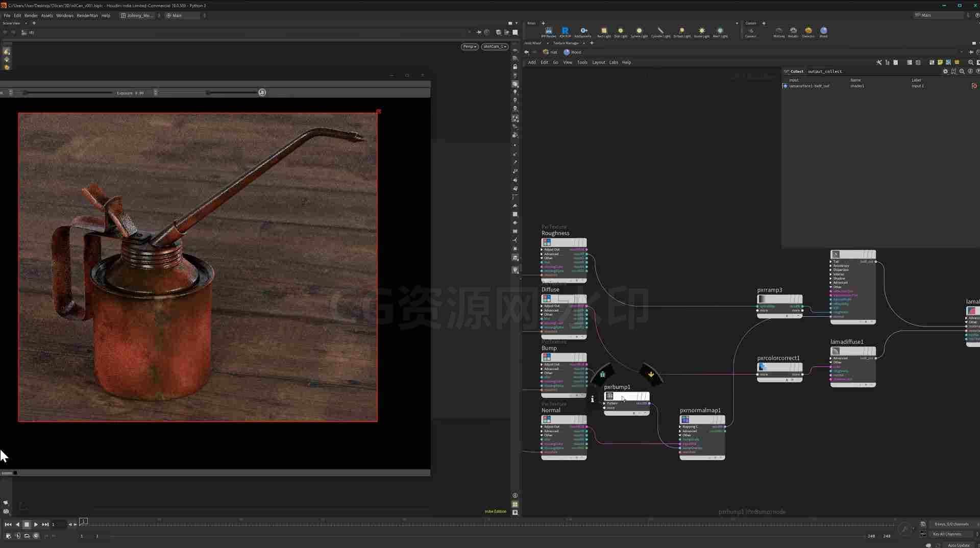The width and height of the screenshot is (980, 548).
Task: Click the Wood path breadcrumb
Action: [573, 52]
